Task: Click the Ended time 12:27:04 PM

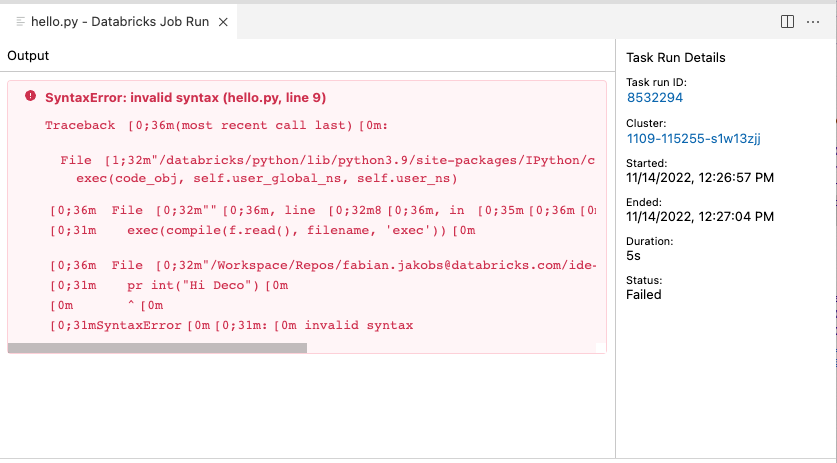Action: (x=700, y=216)
